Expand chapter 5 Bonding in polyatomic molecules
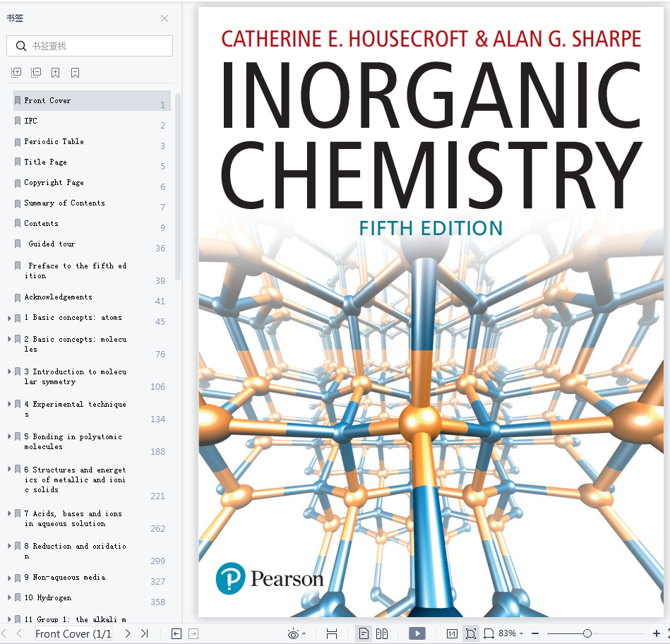 pyautogui.click(x=9, y=436)
